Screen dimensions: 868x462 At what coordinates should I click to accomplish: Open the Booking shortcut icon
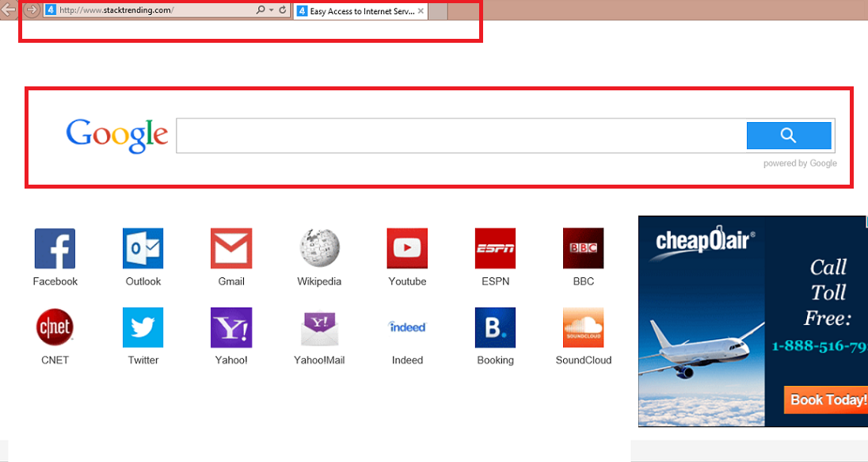[x=495, y=327]
